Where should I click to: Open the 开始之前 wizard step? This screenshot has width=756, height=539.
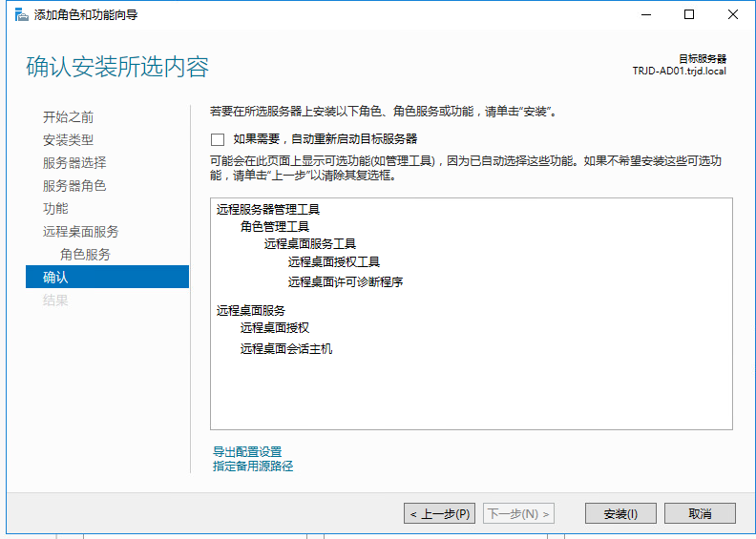[68, 117]
